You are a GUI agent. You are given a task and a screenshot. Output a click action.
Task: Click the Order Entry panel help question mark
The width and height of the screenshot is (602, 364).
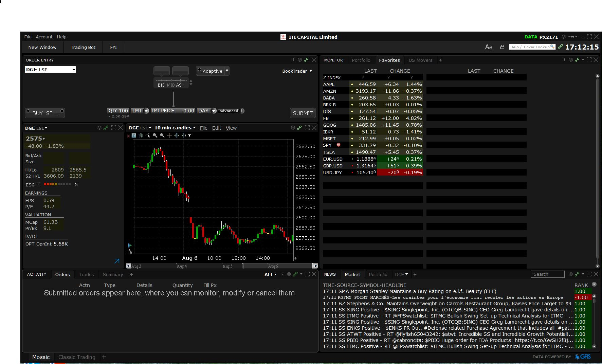pyautogui.click(x=293, y=60)
